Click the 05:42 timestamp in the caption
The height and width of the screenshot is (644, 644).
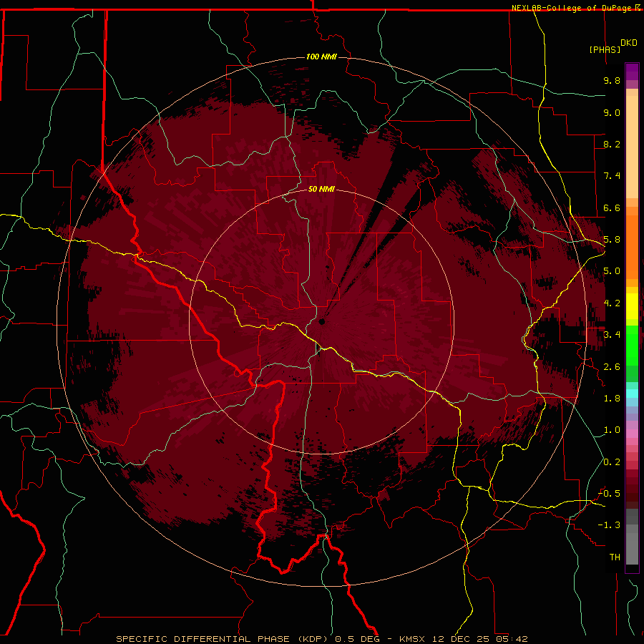pos(512,639)
